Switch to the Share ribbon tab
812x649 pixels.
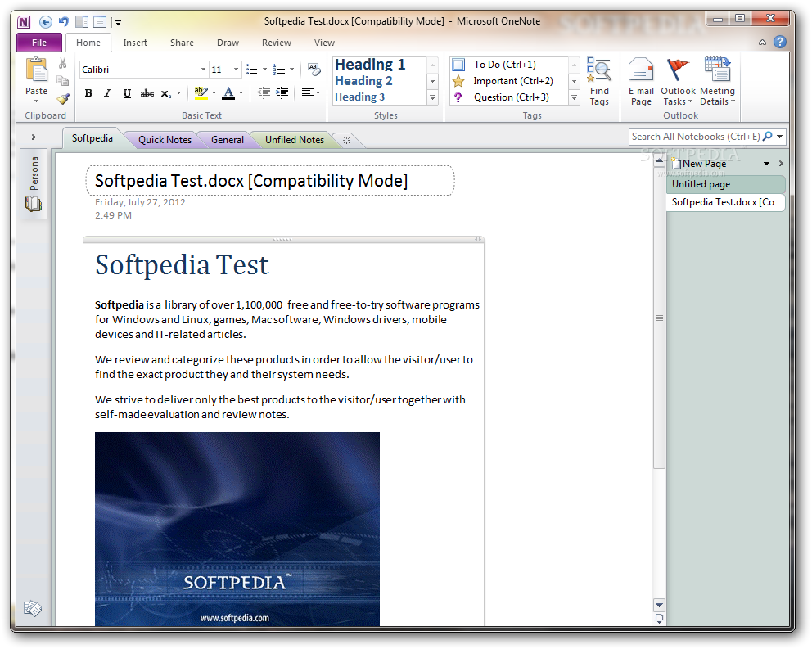click(182, 43)
